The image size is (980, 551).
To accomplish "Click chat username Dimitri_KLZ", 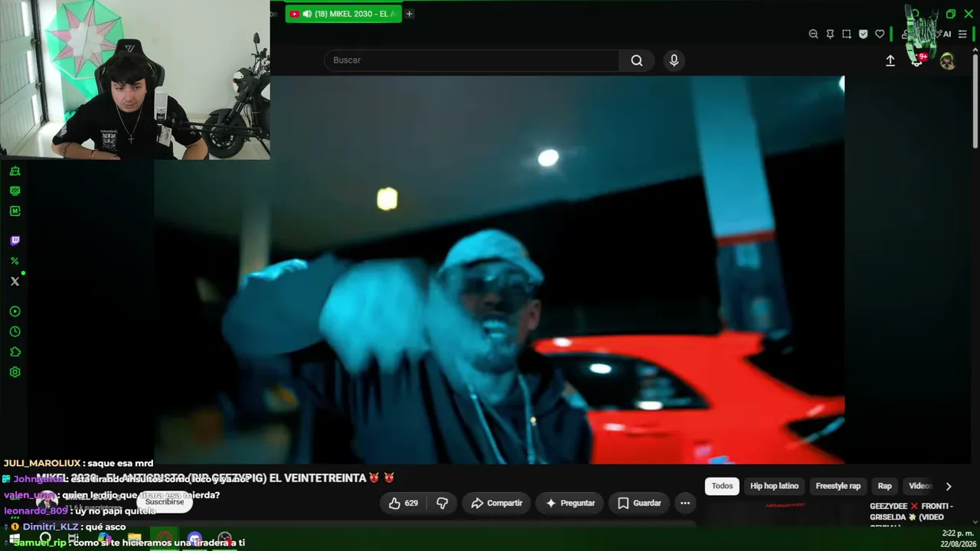I will (x=50, y=527).
